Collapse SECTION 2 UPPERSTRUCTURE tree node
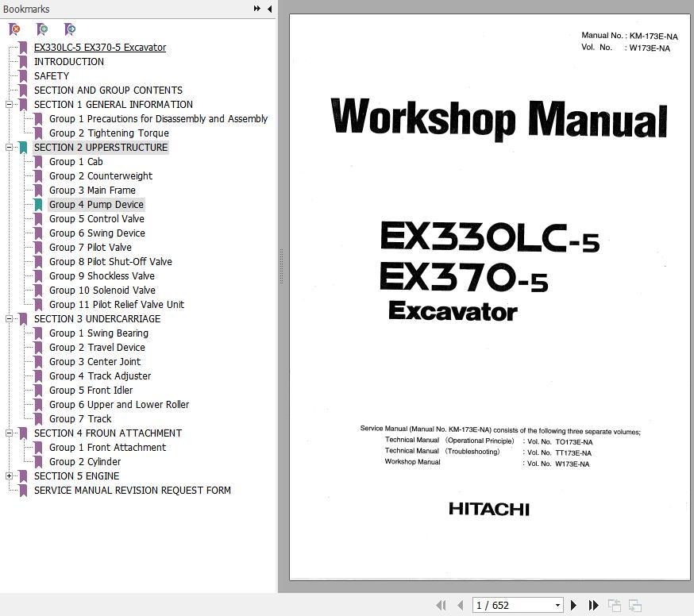 [x=9, y=148]
